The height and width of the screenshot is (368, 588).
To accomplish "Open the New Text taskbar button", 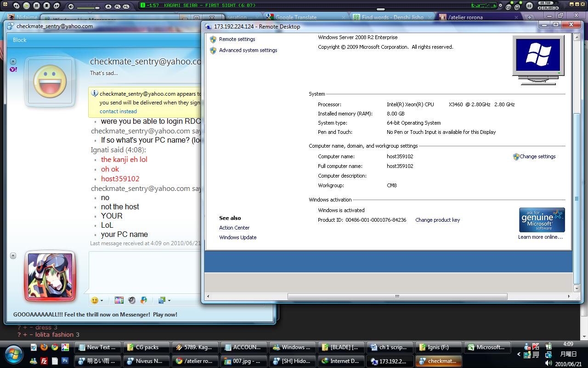I will (98, 347).
